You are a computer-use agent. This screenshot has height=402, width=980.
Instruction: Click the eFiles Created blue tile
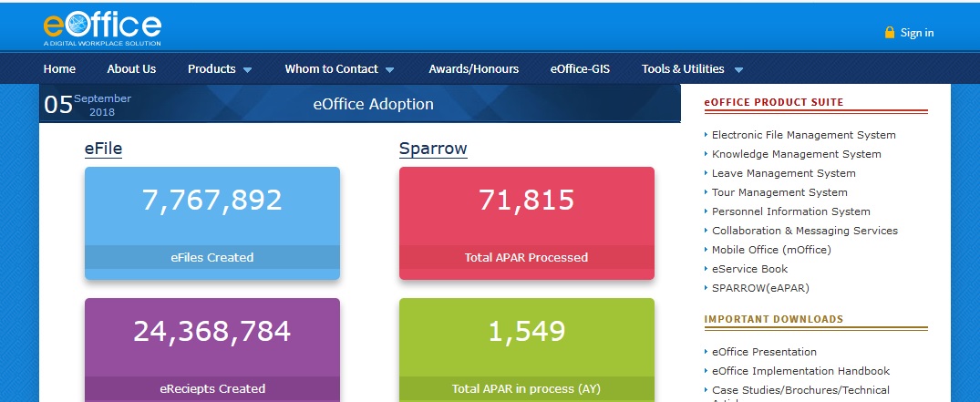(x=211, y=222)
